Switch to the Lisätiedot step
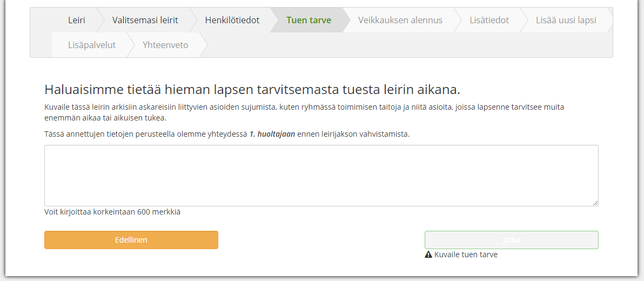 [489, 20]
